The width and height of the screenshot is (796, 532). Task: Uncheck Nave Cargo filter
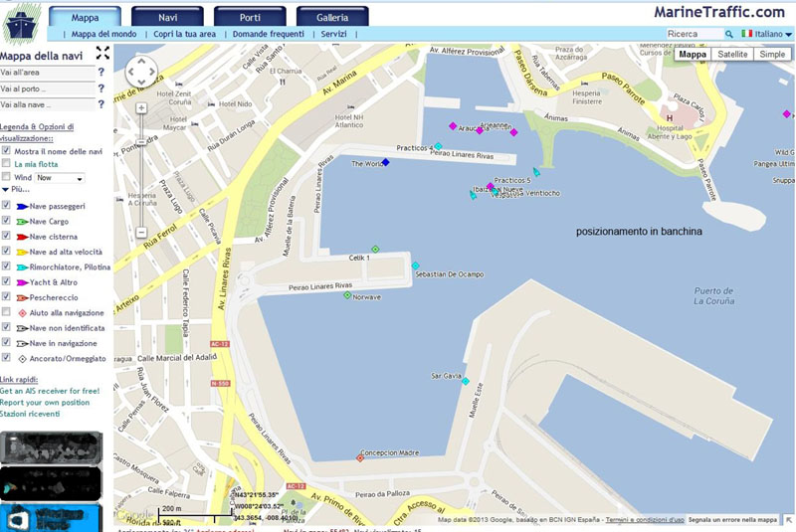[x=6, y=220]
